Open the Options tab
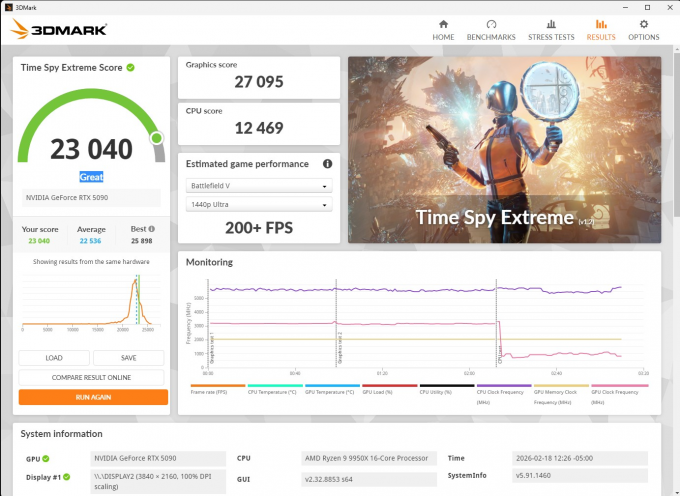Image resolution: width=680 pixels, height=496 pixels. coord(644,30)
